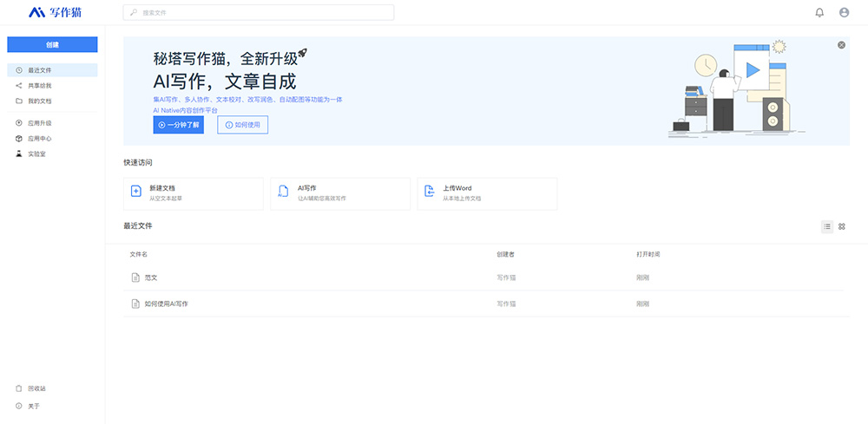The width and height of the screenshot is (868, 424).
Task: Open 关于 about page
Action: [x=34, y=407]
